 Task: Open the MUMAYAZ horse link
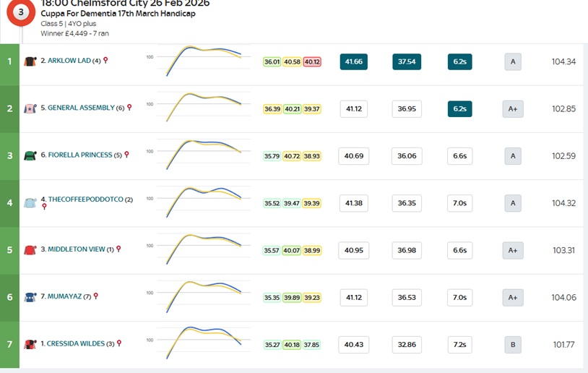(x=66, y=296)
